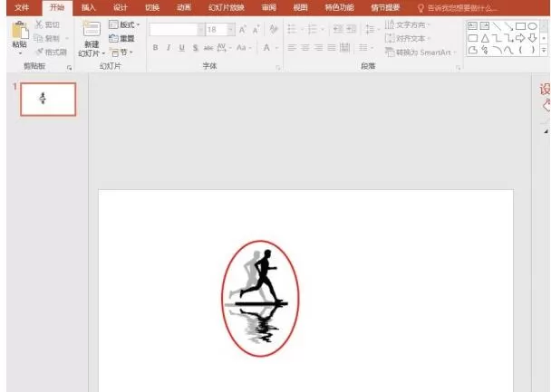
Task: Select the rounded rectangle shape
Action: [x=473, y=38]
